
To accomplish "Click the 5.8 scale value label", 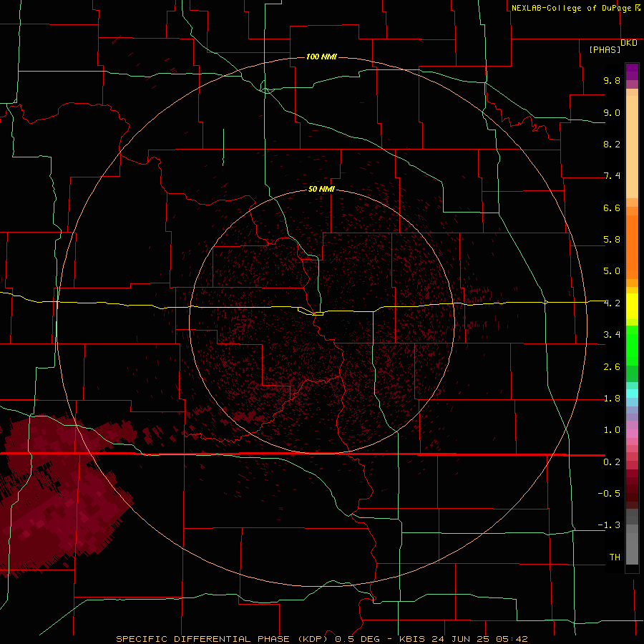I will point(612,240).
